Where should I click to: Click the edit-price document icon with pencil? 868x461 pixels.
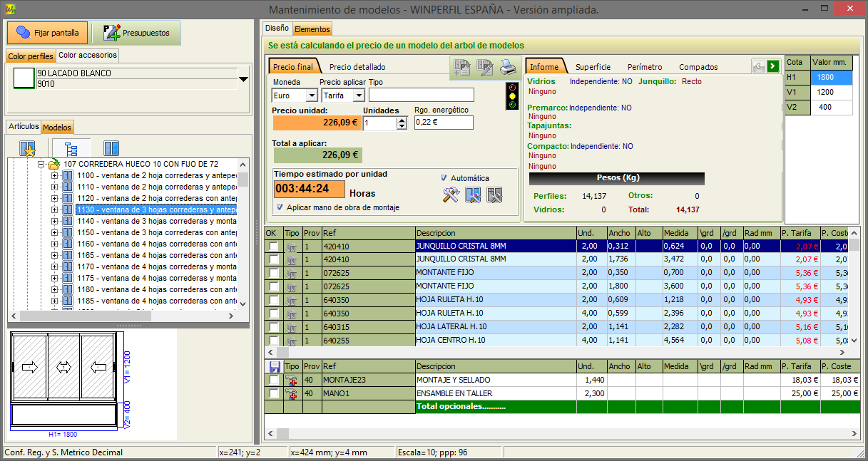click(485, 68)
